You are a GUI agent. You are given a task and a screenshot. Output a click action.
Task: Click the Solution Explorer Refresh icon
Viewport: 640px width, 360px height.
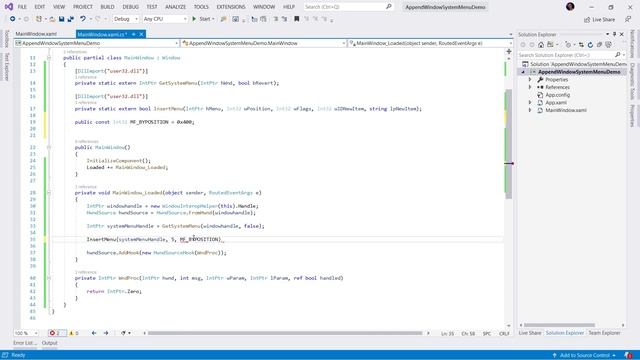click(590, 45)
